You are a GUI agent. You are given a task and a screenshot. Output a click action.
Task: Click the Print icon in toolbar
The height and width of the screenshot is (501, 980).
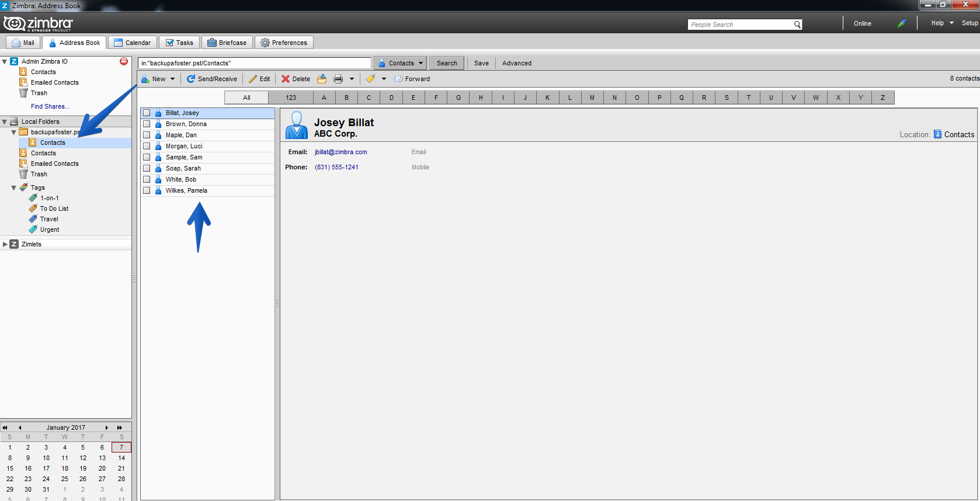(x=338, y=79)
